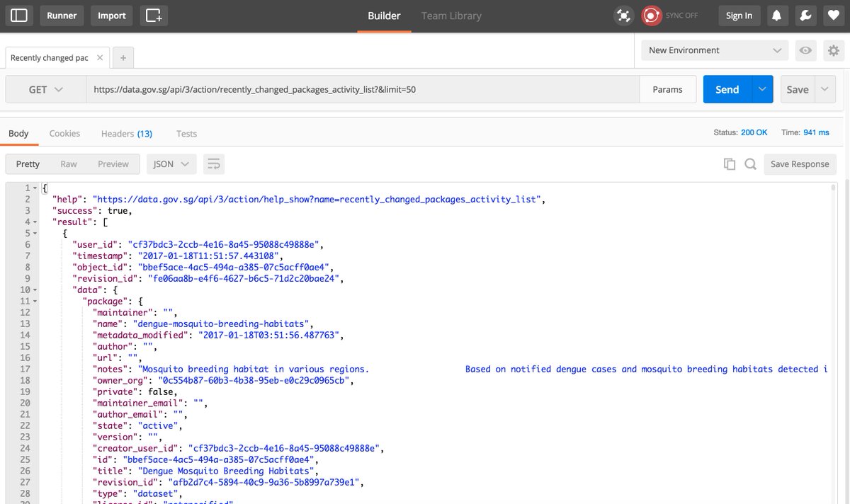Open the New Environment dropdown
The height and width of the screenshot is (504, 850).
(x=714, y=50)
